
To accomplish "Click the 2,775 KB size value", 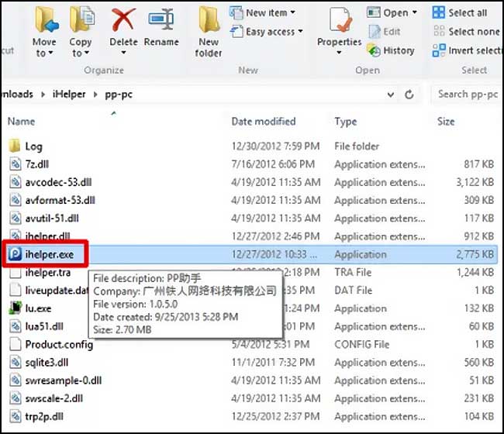I will [475, 254].
